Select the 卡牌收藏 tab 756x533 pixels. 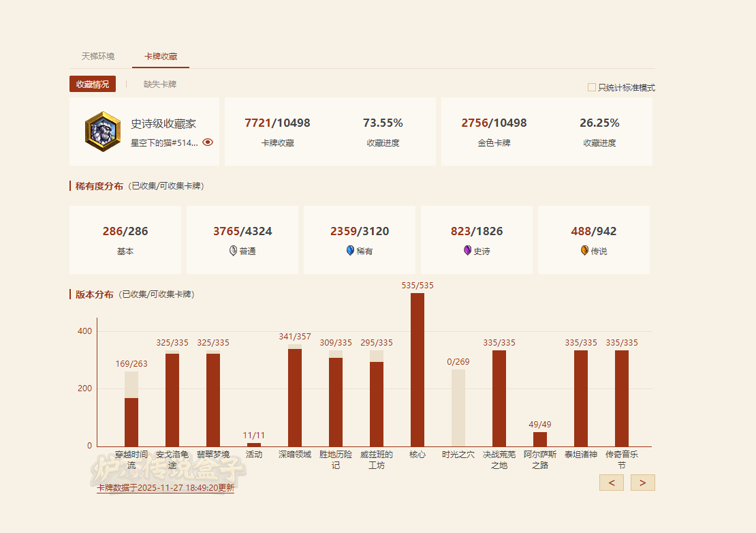click(161, 56)
